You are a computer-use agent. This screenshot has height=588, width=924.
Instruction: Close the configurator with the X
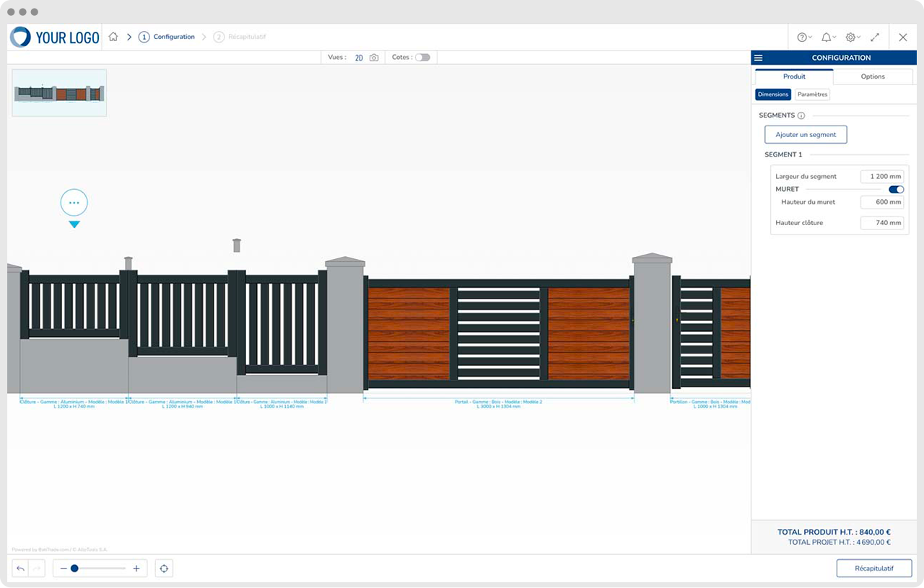tap(903, 38)
